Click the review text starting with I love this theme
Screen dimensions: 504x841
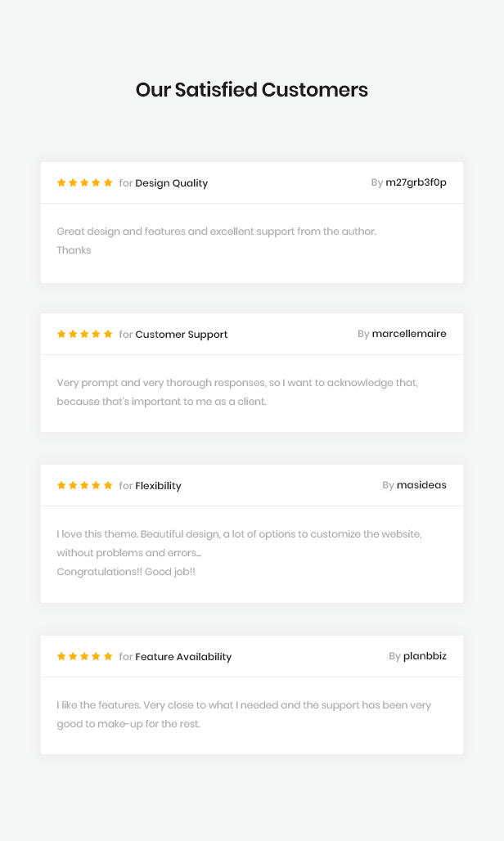click(x=239, y=553)
